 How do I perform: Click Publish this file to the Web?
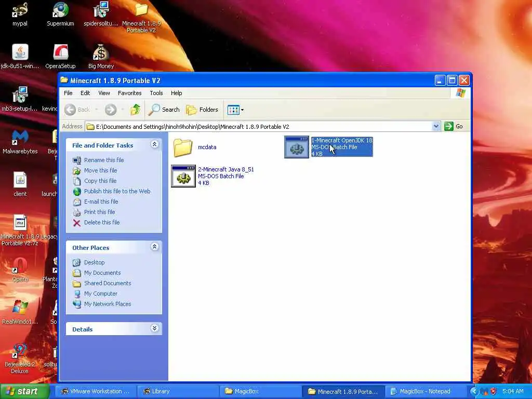tap(117, 191)
